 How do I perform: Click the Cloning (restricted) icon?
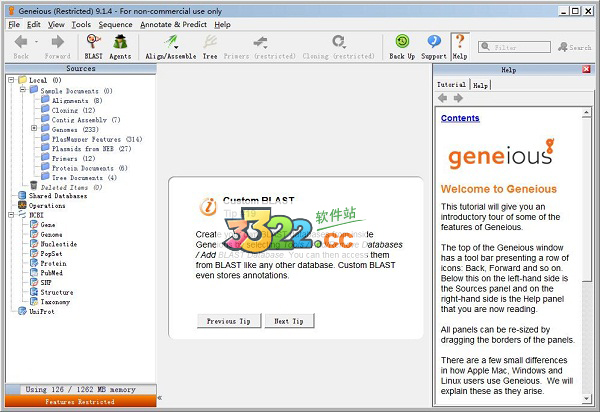[x=338, y=47]
